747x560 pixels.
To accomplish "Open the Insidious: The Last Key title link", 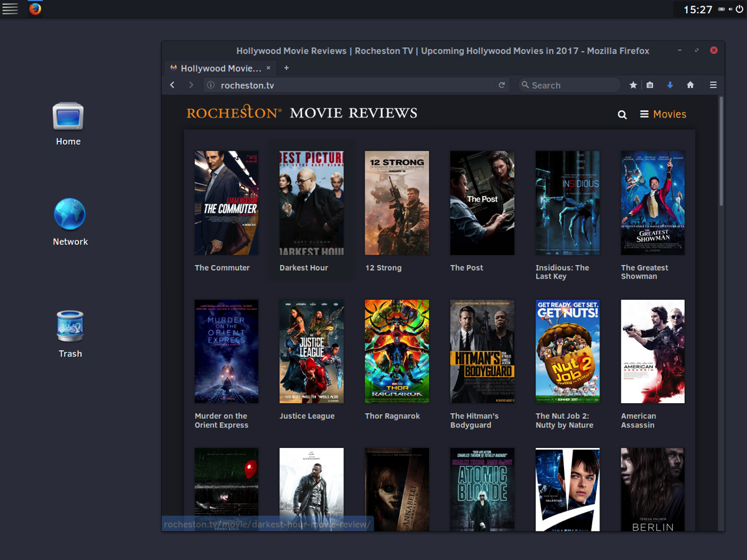I will tap(563, 272).
